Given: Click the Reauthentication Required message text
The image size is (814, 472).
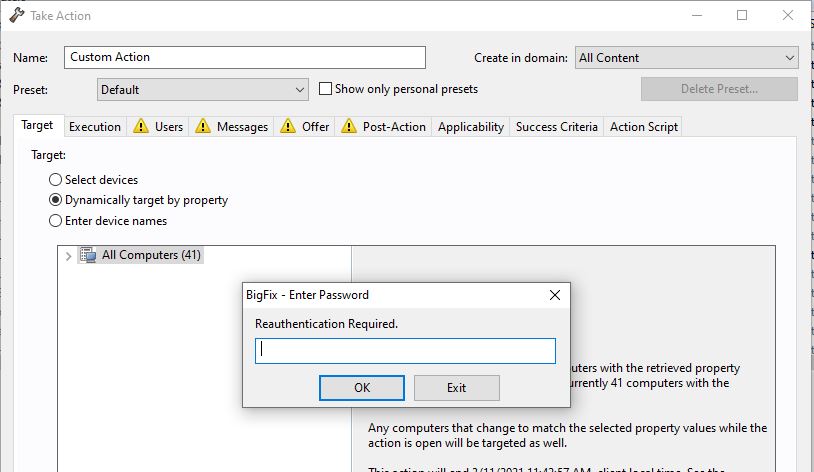Looking at the screenshot, I should click(x=326, y=324).
